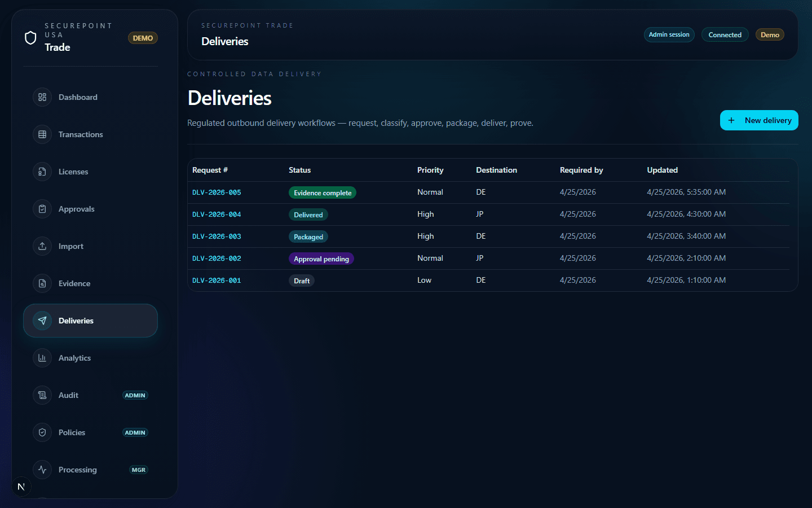Open delivery DLV-2026-004
The width and height of the screenshot is (812, 508).
[217, 214]
